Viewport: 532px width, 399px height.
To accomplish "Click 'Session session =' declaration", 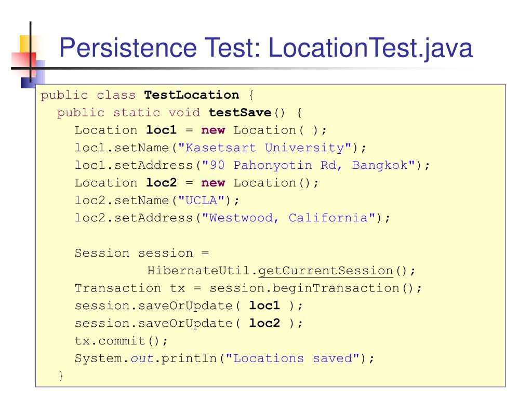I will coord(142,253).
